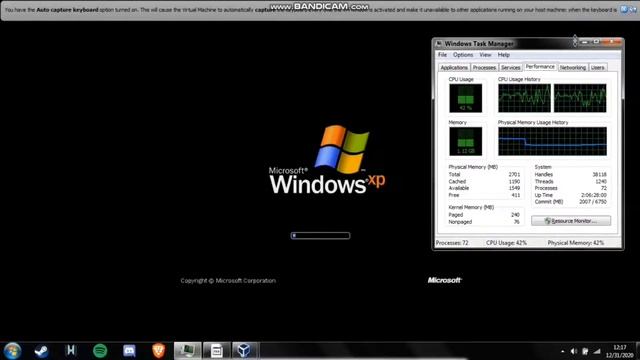
Task: Select the Performance tab
Action: 540,67
